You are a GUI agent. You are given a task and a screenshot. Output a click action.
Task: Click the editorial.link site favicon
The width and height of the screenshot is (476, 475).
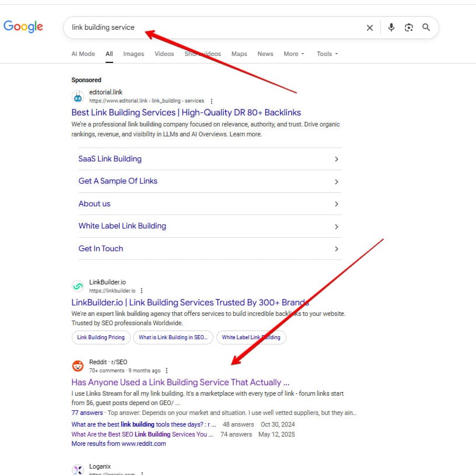78,96
